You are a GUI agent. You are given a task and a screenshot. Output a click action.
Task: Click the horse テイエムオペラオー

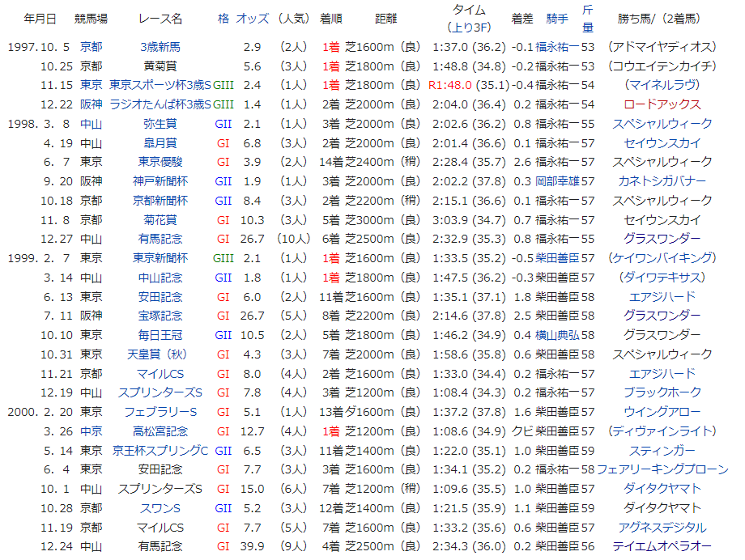tap(662, 546)
